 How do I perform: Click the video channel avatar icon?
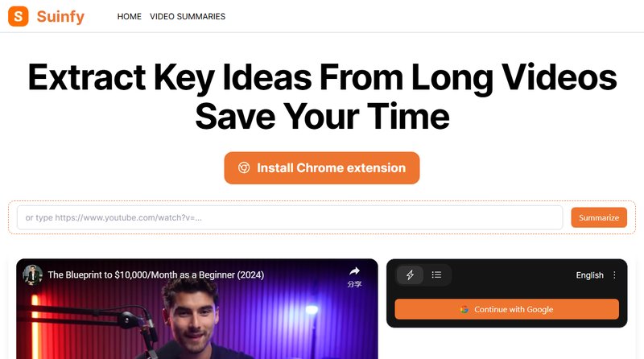pyautogui.click(x=32, y=274)
